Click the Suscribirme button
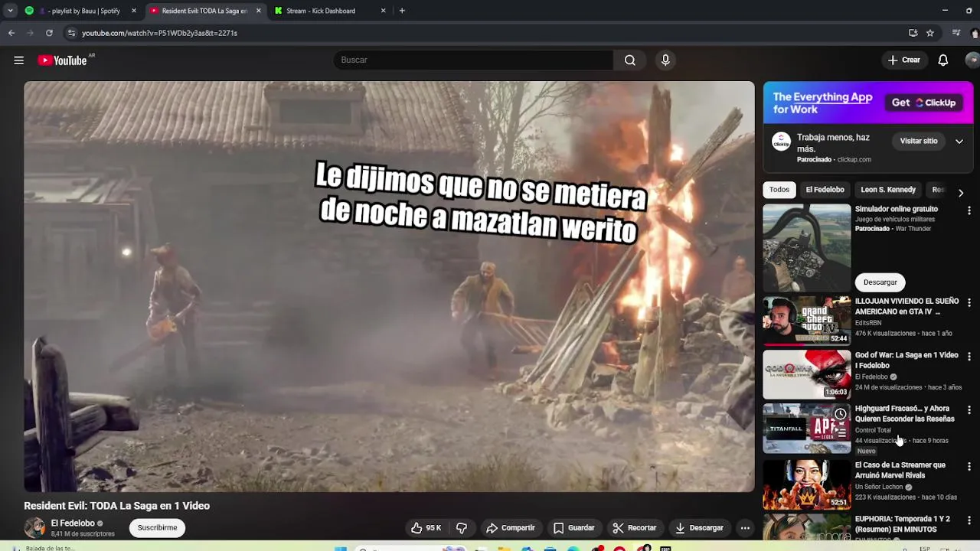Screen dimensions: 980x551 pos(157,527)
